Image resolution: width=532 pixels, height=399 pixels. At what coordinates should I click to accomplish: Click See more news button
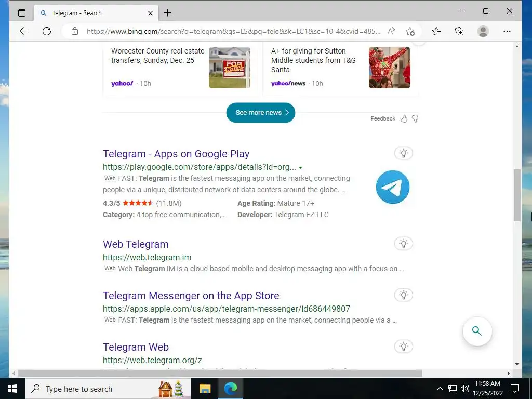[x=261, y=113]
